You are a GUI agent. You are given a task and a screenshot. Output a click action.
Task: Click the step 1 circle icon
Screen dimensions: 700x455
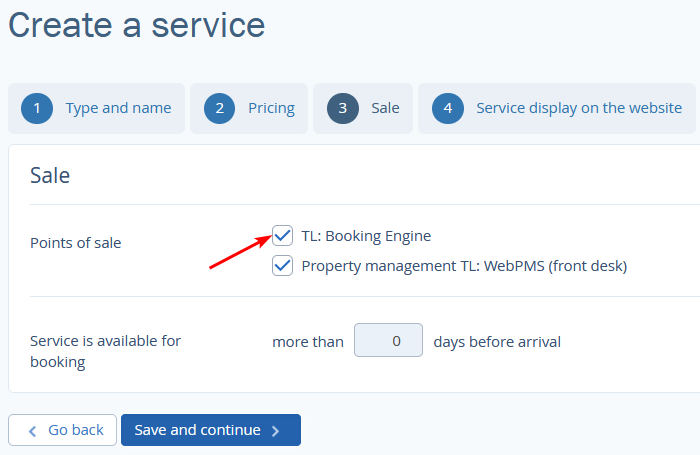click(x=37, y=109)
